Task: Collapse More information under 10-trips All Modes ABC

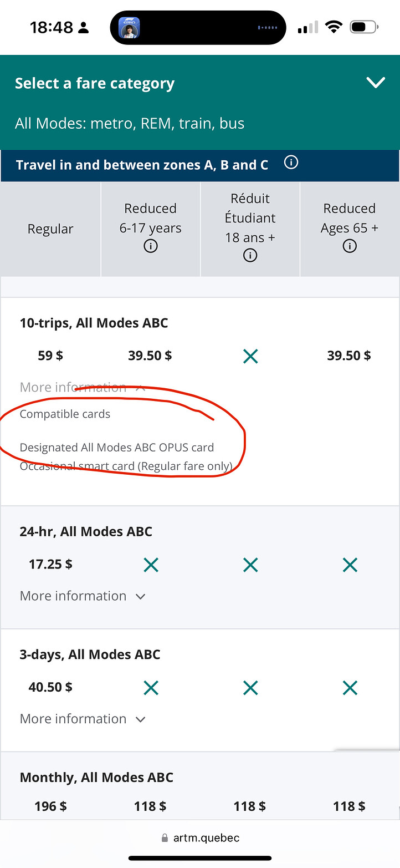Action: (x=83, y=387)
